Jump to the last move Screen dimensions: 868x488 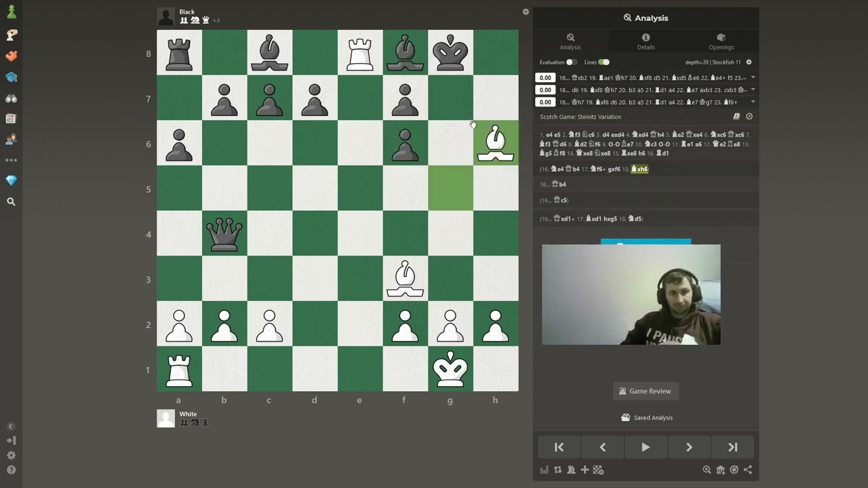point(732,447)
